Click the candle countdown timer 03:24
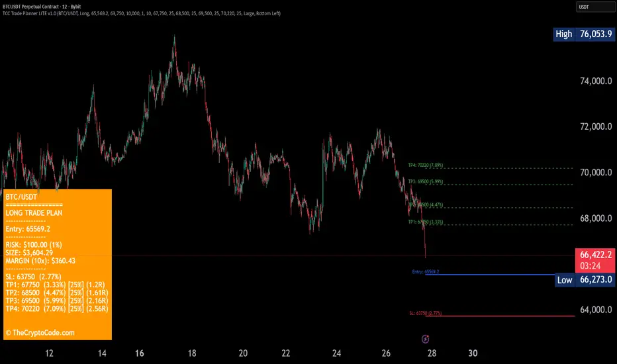This screenshot has height=364, width=617. (x=591, y=266)
